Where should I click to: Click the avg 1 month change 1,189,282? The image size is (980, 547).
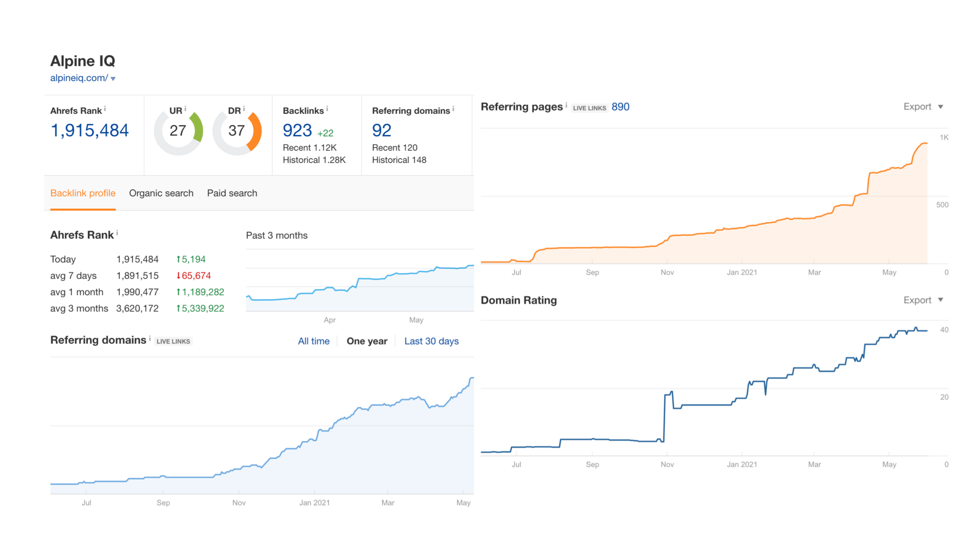(x=200, y=292)
